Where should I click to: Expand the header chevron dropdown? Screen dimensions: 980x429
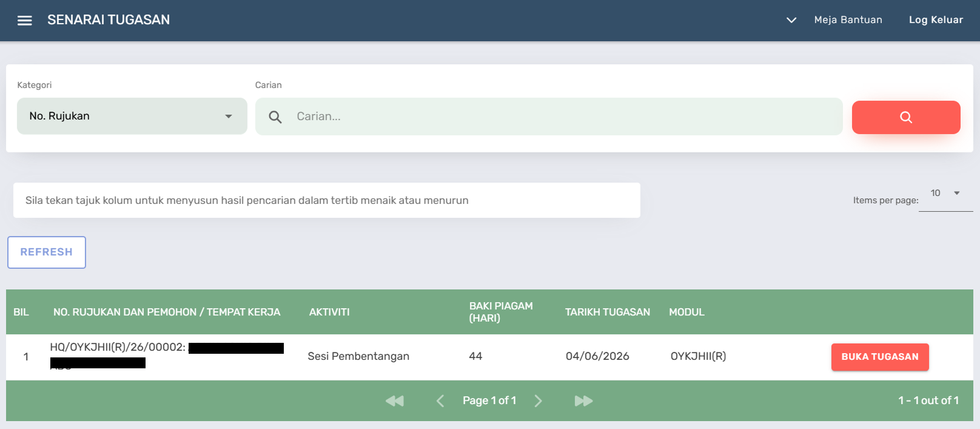(791, 20)
